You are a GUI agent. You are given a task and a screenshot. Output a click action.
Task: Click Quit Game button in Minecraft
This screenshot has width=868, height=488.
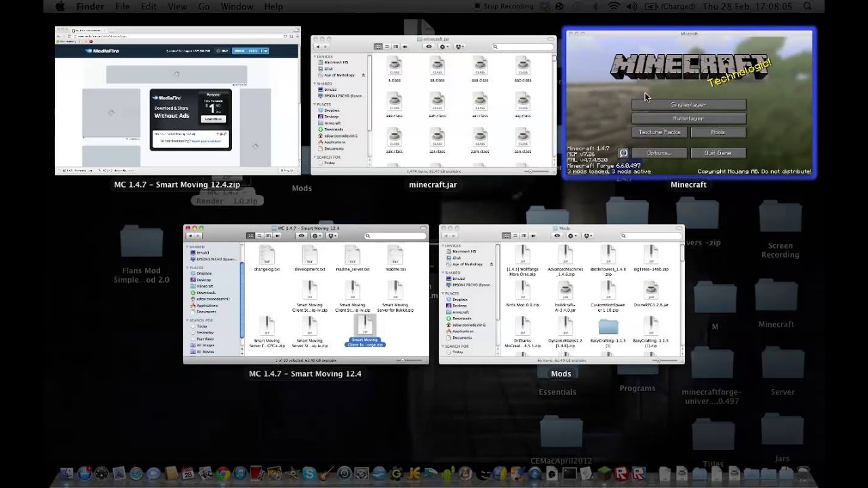point(718,153)
